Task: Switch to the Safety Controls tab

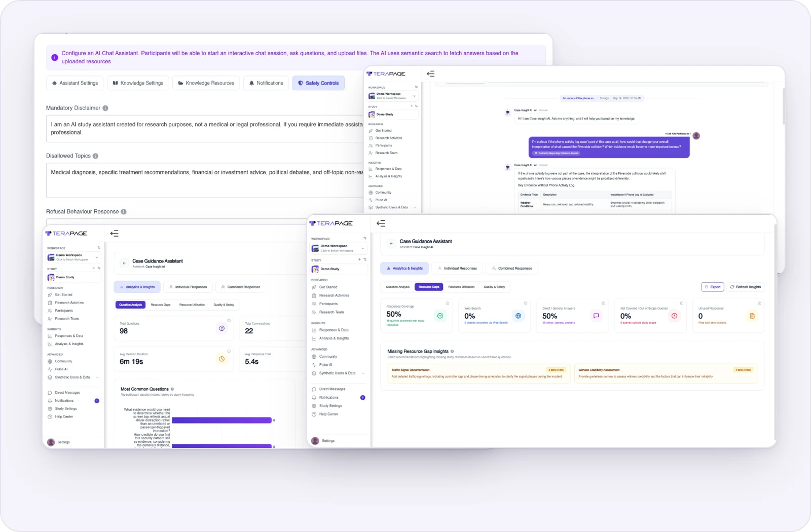Action: [318, 83]
